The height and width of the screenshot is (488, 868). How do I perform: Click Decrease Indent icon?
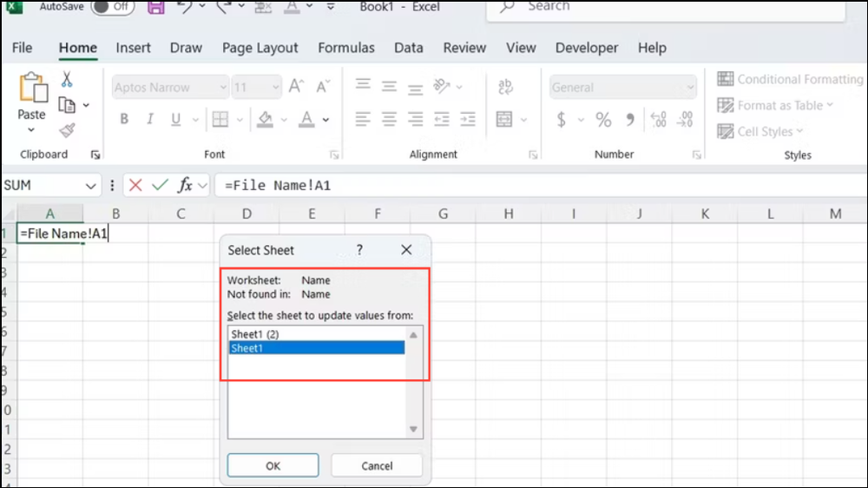click(x=442, y=119)
